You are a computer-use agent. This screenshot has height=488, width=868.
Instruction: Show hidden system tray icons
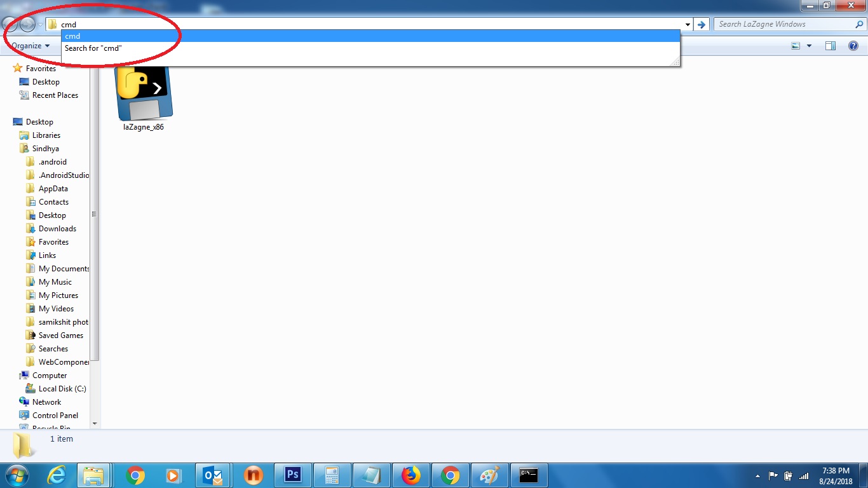pyautogui.click(x=758, y=475)
